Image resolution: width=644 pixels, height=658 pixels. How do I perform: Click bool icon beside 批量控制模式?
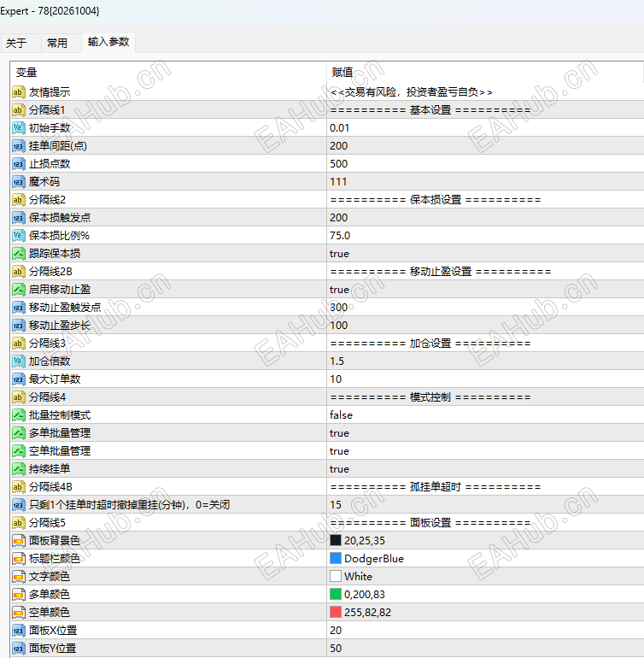click(x=19, y=415)
